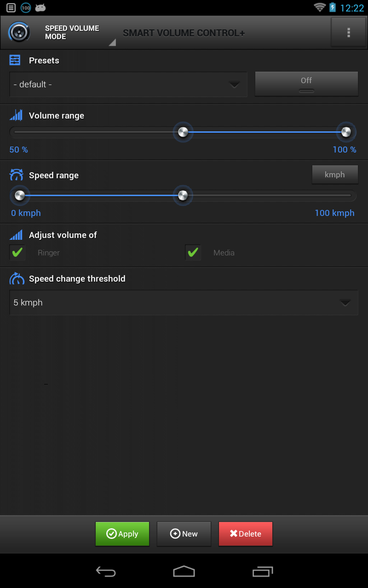
Task: Tap the Back navigation arrow
Action: coord(106,571)
